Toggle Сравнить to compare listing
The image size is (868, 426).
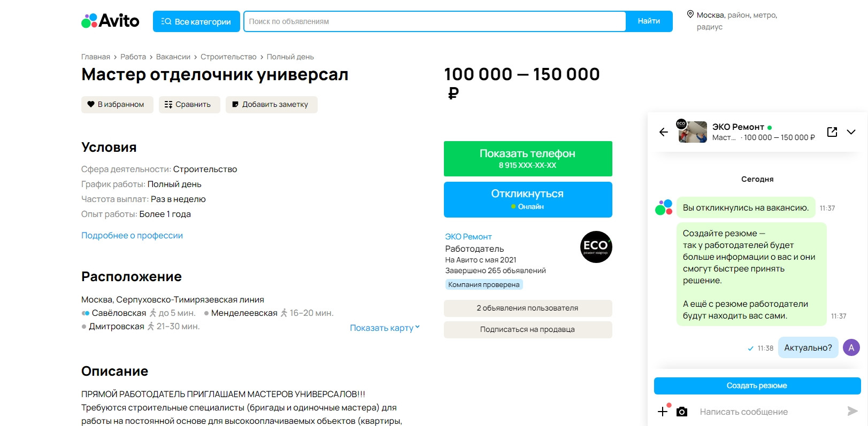[x=189, y=105]
